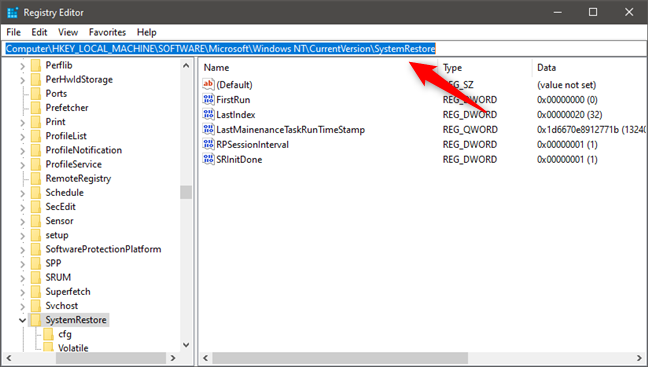Open the View menu

point(68,32)
